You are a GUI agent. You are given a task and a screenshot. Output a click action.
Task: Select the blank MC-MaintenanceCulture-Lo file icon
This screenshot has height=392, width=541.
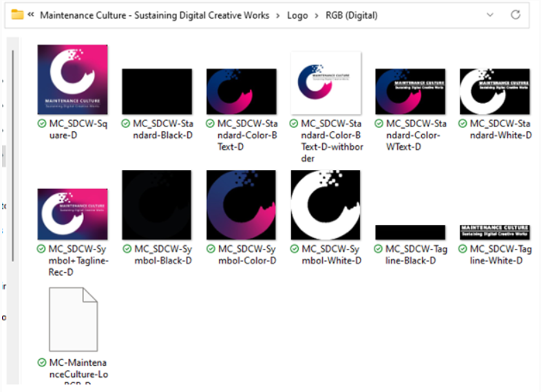pos(74,319)
